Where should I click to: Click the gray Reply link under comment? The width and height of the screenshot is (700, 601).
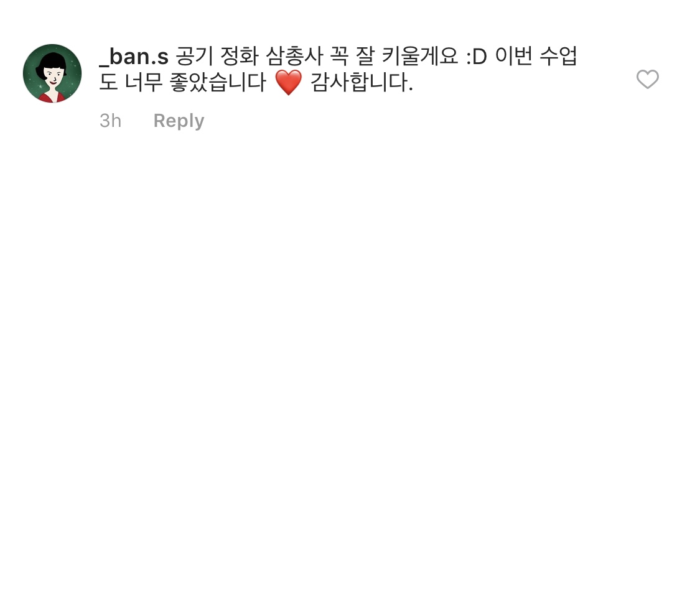[179, 121]
